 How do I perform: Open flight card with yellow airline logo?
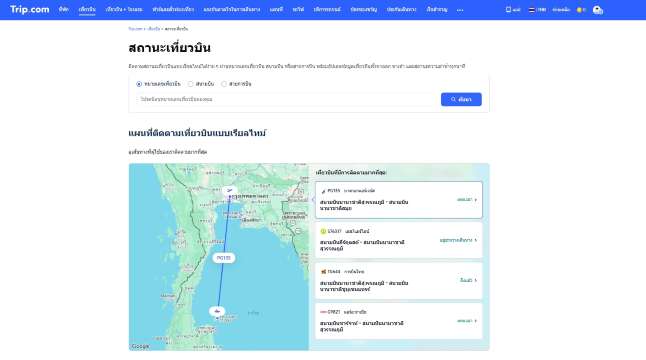[x=398, y=240]
